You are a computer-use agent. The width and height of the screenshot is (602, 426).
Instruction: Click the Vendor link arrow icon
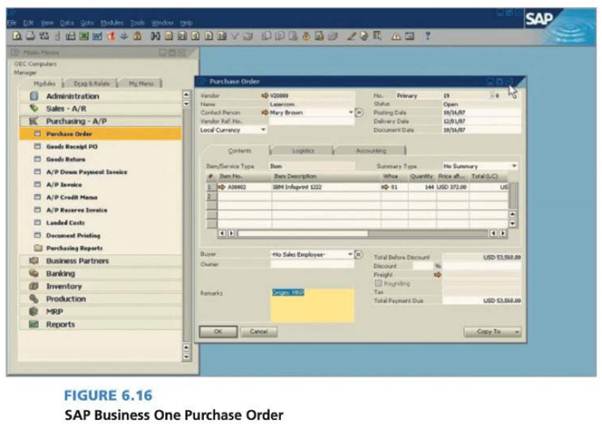[264, 96]
